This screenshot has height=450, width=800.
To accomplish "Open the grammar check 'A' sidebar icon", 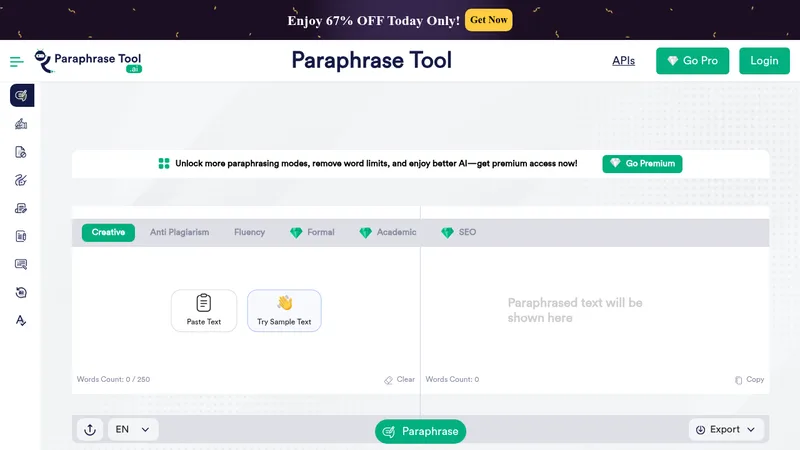I will (x=21, y=320).
